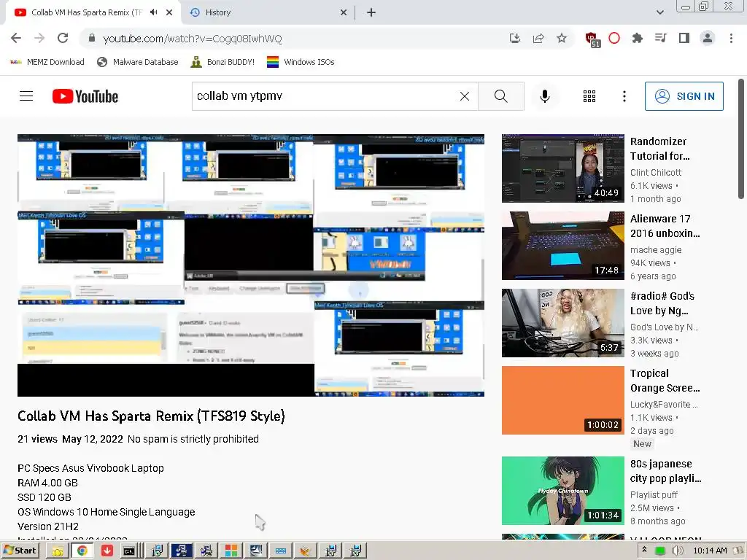This screenshot has height=560, width=747.
Task: Open the YouTube apps grid
Action: coord(589,96)
